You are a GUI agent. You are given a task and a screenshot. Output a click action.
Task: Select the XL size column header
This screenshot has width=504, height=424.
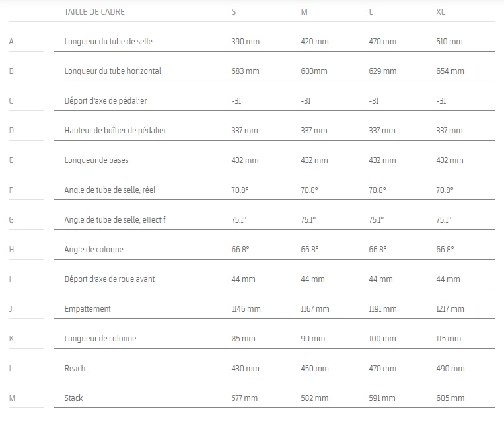[x=441, y=12]
